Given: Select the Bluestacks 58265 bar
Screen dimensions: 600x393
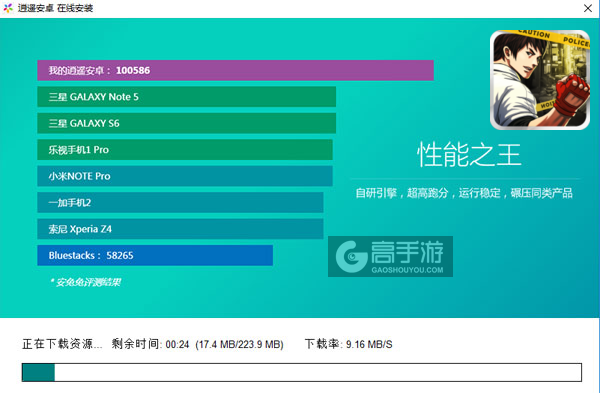Looking at the screenshot, I should [x=155, y=255].
